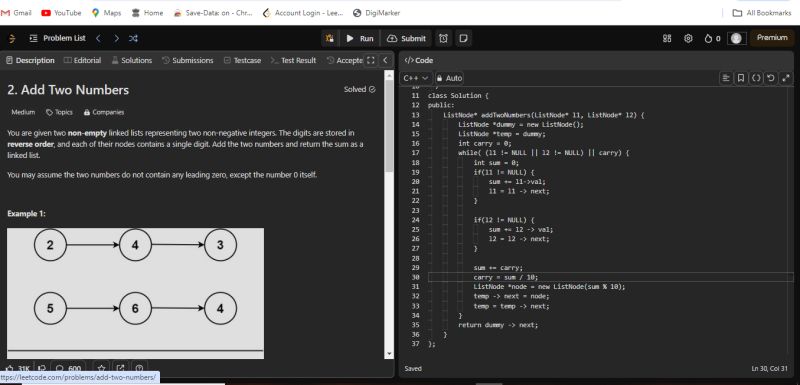This screenshot has width=800, height=385.
Task: Open the All Bookmarks folder
Action: tap(762, 13)
